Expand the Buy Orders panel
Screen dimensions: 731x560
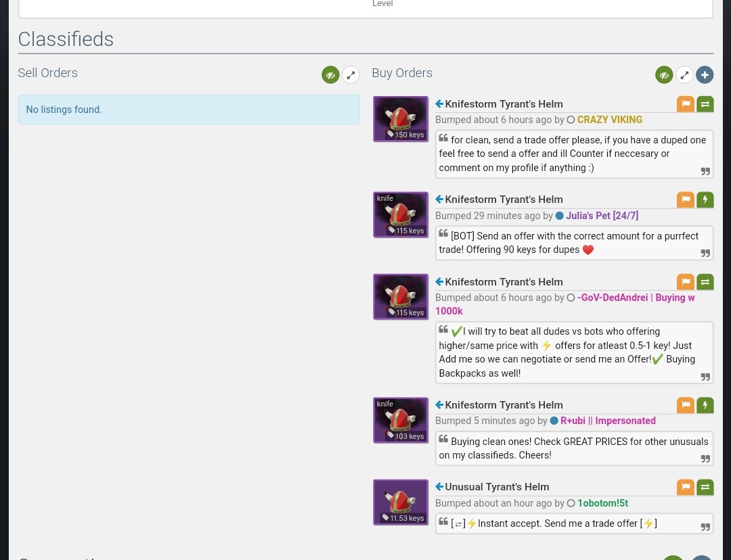(684, 74)
